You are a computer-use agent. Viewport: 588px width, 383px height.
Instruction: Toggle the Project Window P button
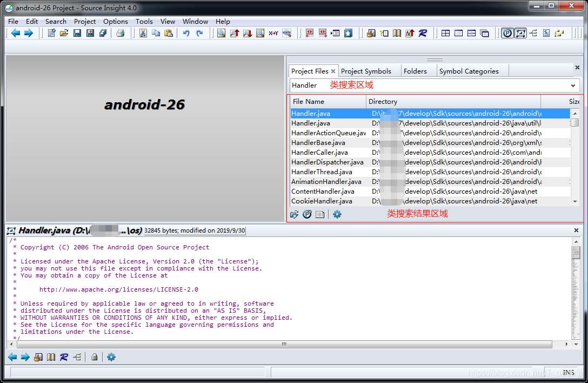click(507, 34)
